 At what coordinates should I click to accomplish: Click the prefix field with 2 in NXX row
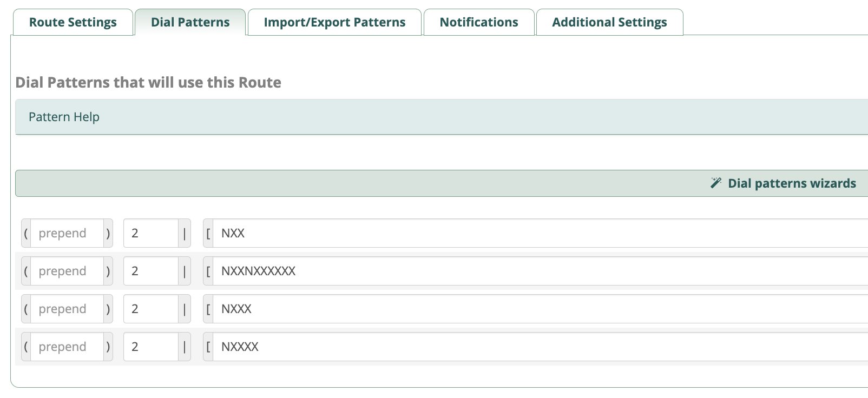[x=151, y=233]
